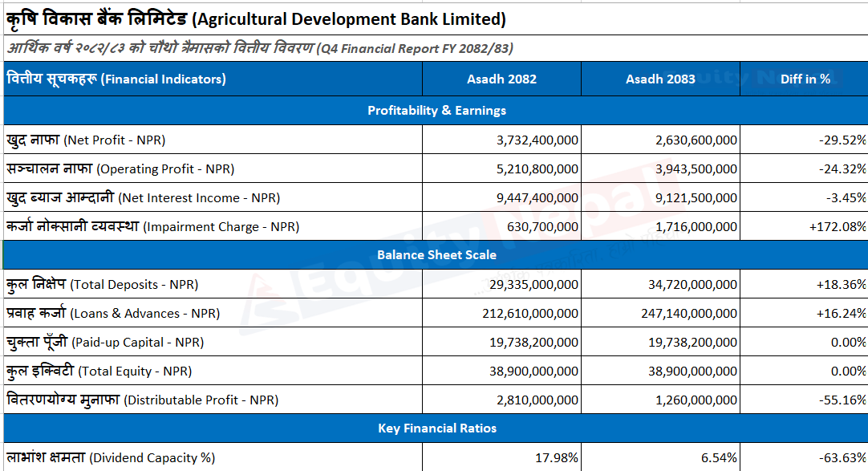Select the Total Deposits 34,720,000,000 cell
This screenshot has width=868, height=471.
660,285
